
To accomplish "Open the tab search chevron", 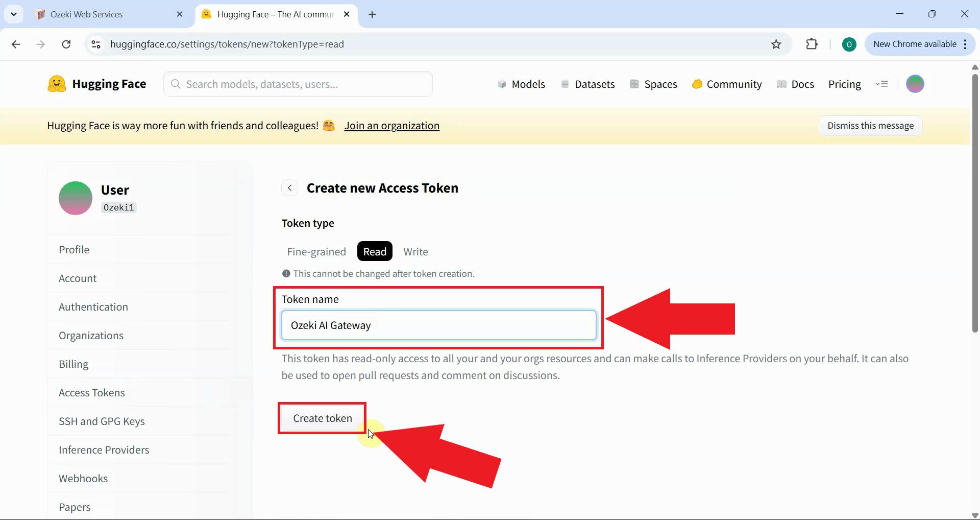I will pyautogui.click(x=14, y=14).
